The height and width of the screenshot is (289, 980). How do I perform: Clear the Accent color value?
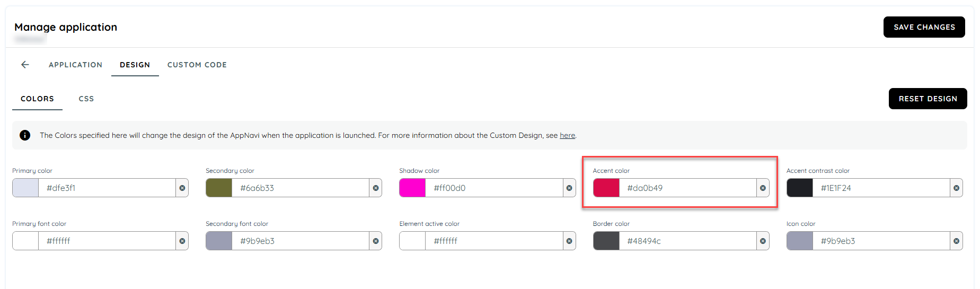click(763, 188)
